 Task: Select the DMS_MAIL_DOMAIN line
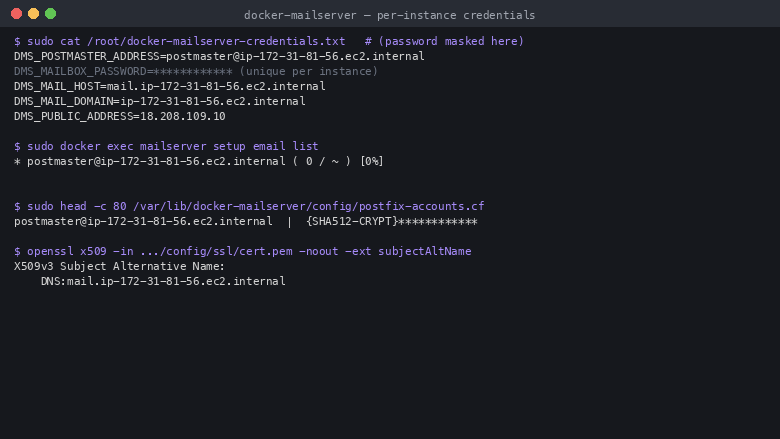pos(160,101)
